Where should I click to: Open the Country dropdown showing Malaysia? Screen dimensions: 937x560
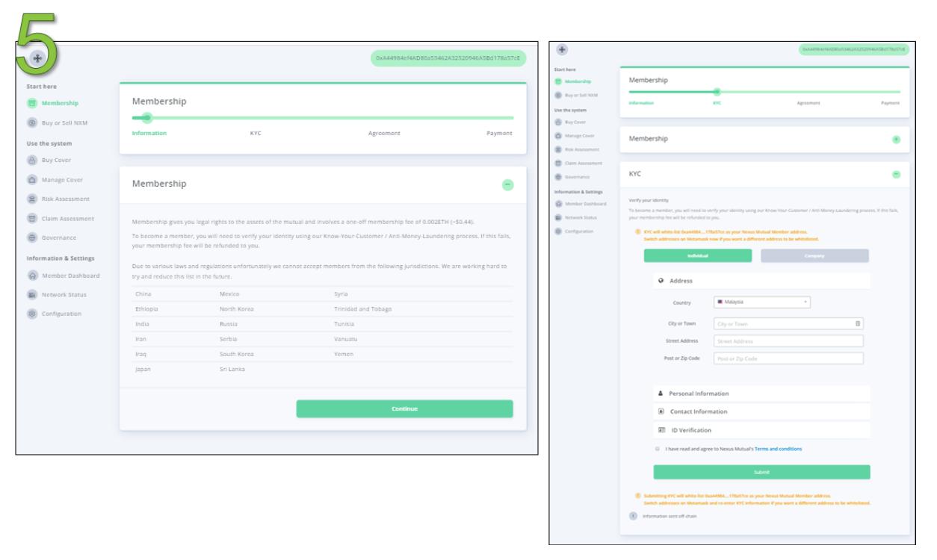click(761, 302)
